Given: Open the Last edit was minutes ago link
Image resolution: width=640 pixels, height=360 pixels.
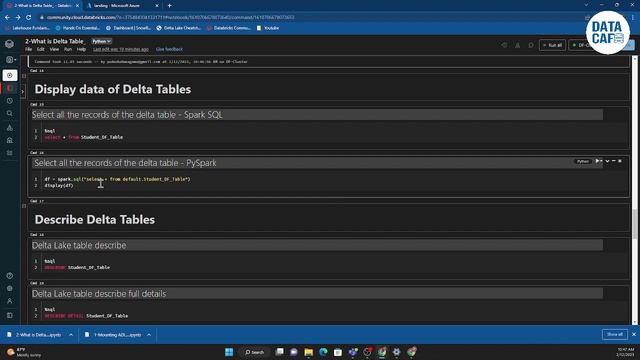Looking at the screenshot, I should pos(121,49).
